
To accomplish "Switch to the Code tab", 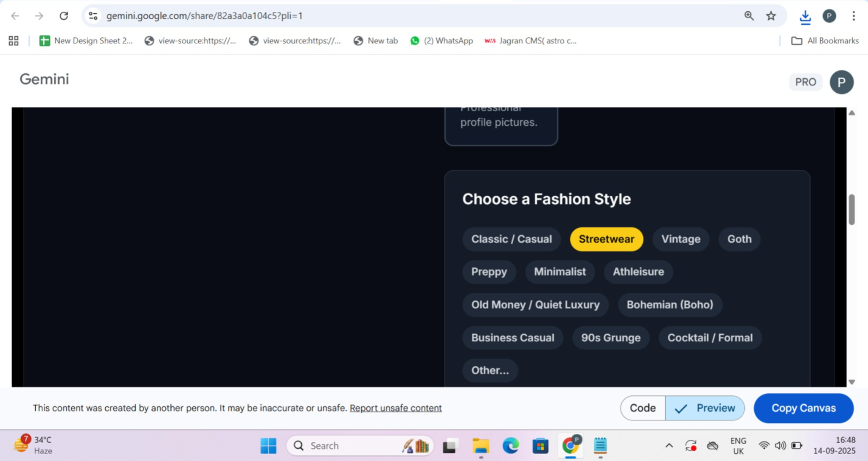I will 643,408.
